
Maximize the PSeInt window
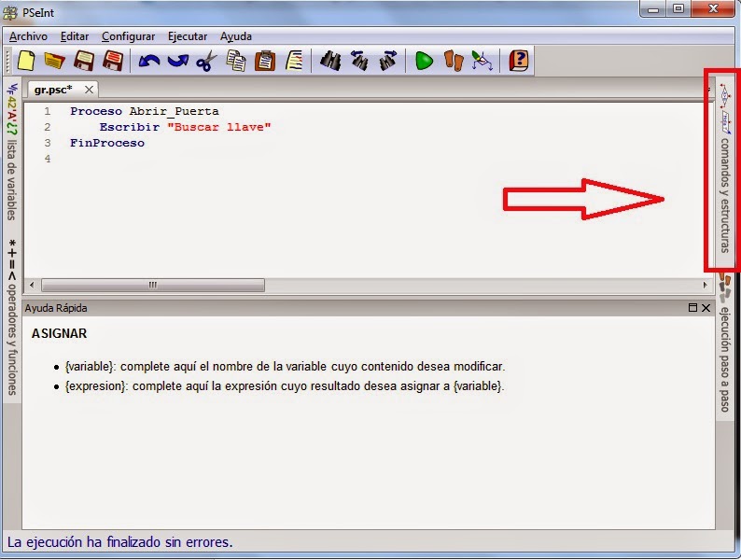tap(678, 9)
